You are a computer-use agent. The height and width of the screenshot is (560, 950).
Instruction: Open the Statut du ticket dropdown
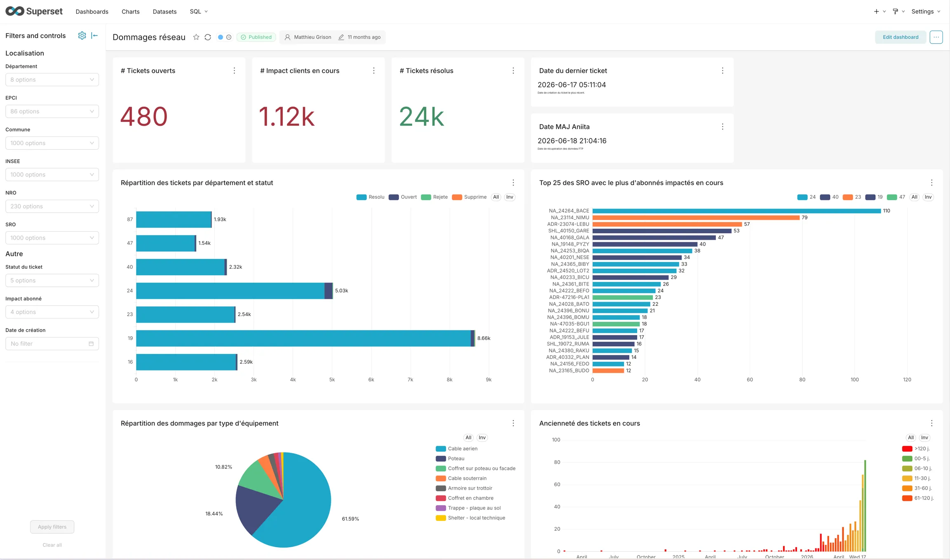[x=52, y=281]
